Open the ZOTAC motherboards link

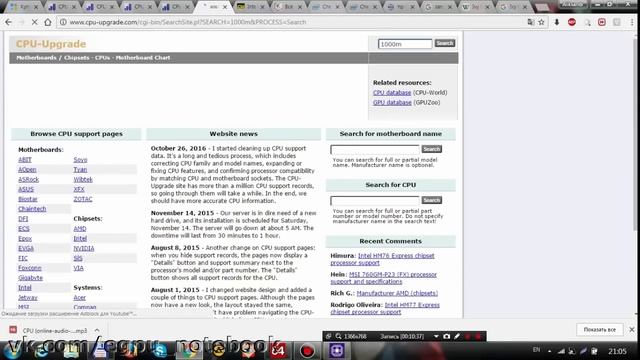coord(83,199)
